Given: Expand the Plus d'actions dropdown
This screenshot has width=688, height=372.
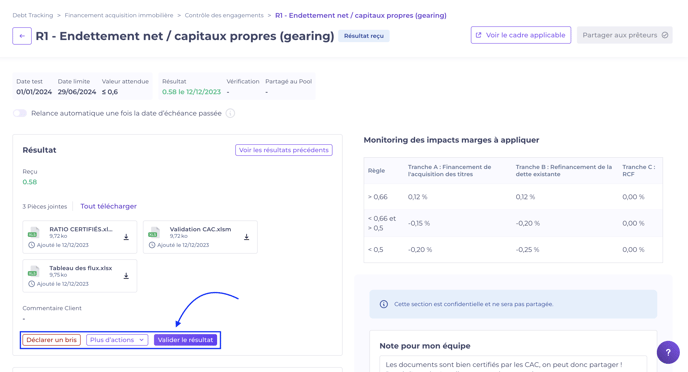Looking at the screenshot, I should tap(117, 340).
